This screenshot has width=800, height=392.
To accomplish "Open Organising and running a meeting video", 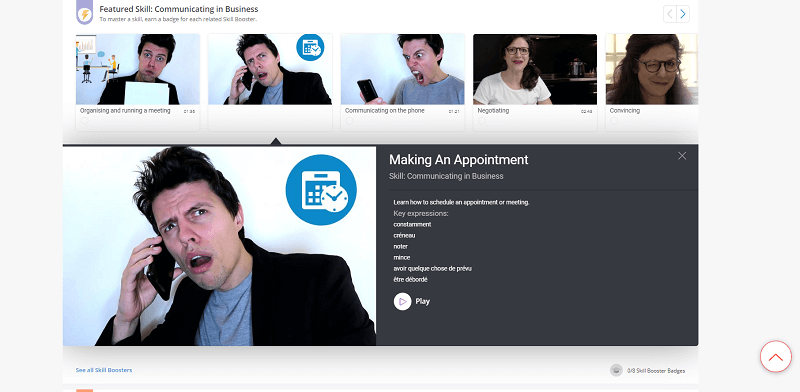I will pyautogui.click(x=138, y=69).
